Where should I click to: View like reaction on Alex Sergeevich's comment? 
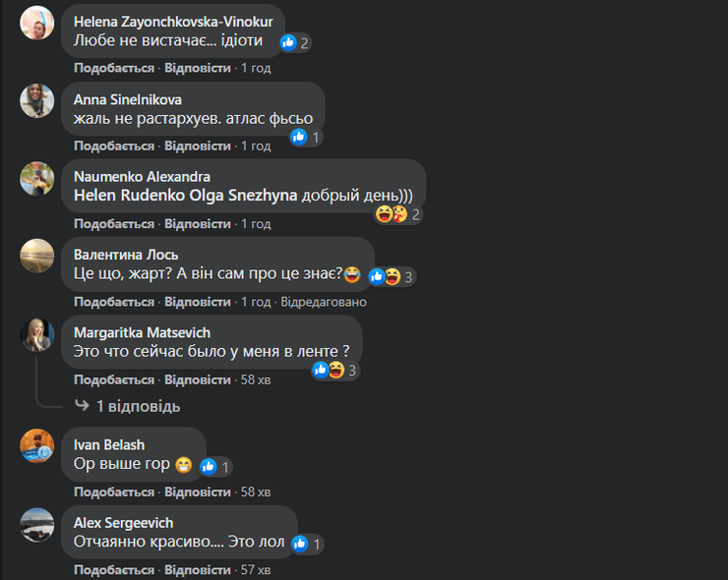click(x=307, y=544)
